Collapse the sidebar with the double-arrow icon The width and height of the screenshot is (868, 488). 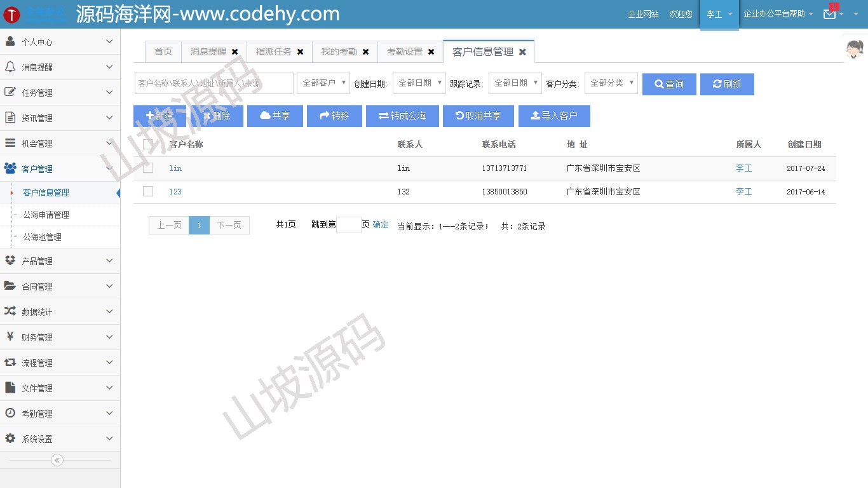click(x=57, y=460)
